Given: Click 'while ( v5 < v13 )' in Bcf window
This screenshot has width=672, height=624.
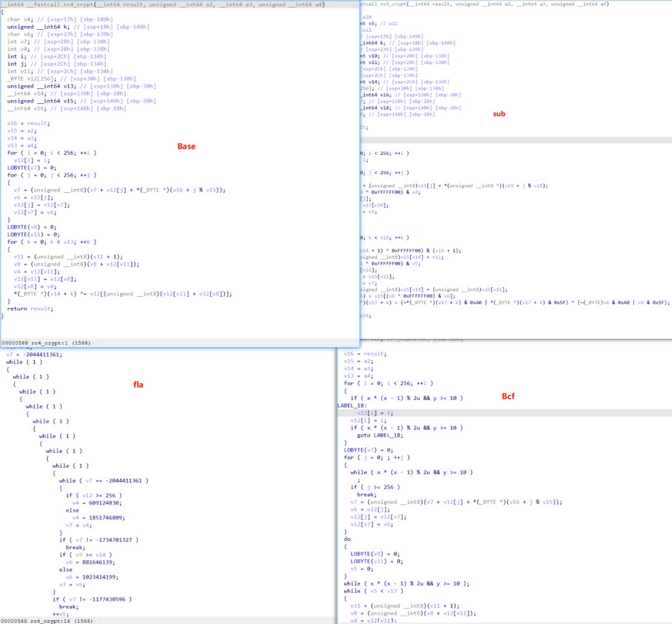Looking at the screenshot, I should (373, 591).
